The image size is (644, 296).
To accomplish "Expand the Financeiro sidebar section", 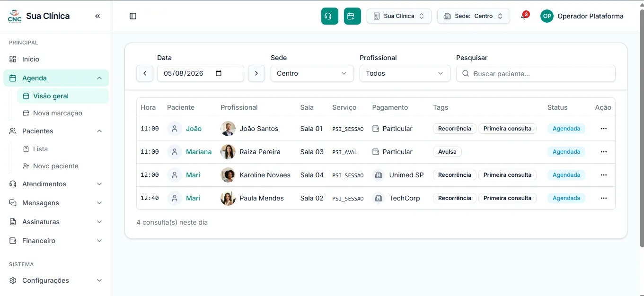I will tap(56, 241).
